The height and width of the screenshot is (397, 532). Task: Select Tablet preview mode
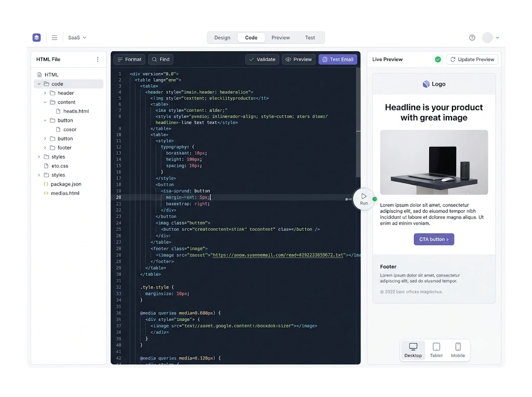(436, 350)
